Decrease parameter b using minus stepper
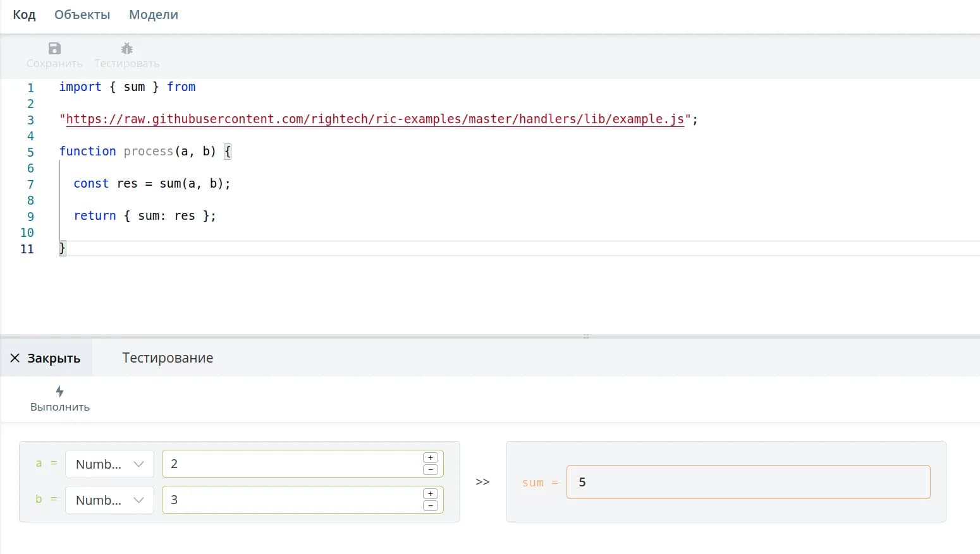 tap(431, 505)
